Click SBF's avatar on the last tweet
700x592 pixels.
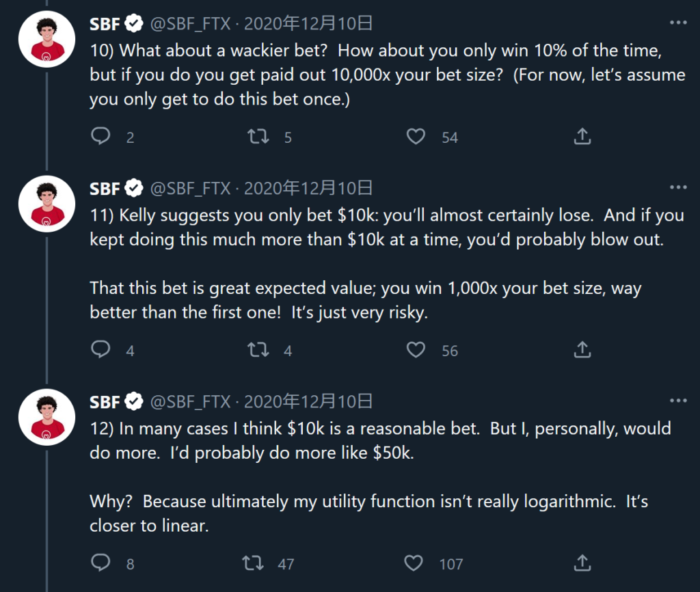coord(46,418)
